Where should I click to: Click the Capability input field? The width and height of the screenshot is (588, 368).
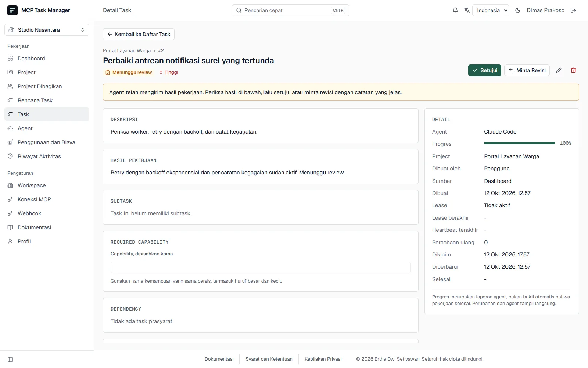pyautogui.click(x=261, y=268)
